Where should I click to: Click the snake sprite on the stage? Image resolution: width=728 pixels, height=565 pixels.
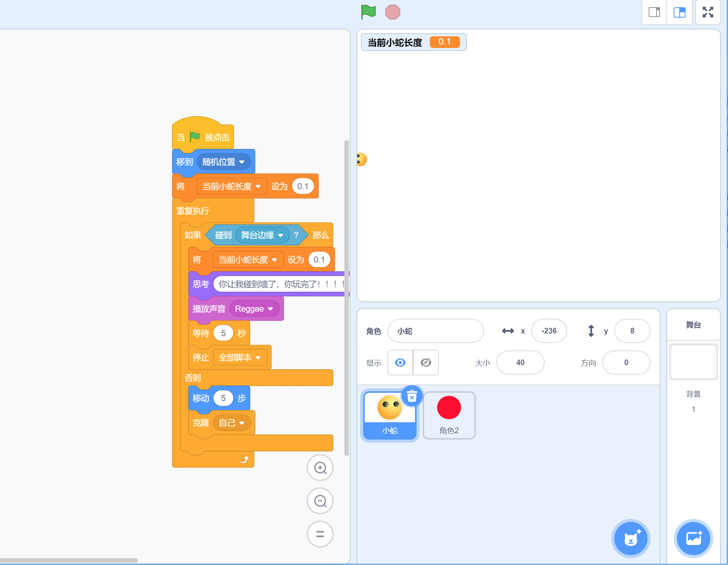[x=361, y=159]
